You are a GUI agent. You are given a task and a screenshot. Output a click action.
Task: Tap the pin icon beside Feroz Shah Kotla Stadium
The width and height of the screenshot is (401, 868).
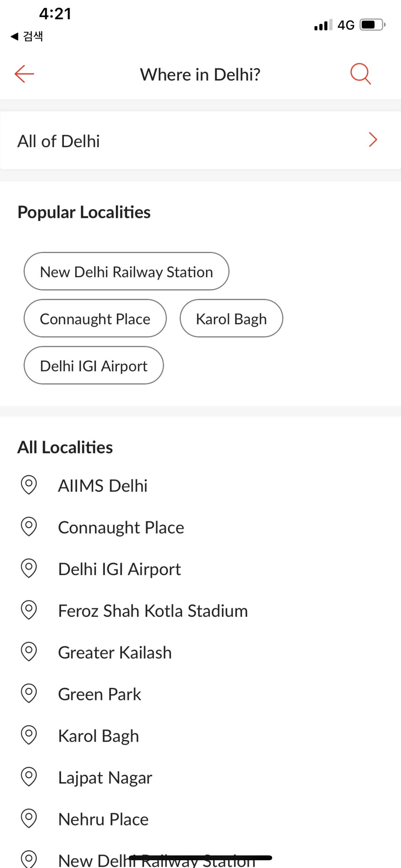point(29,610)
